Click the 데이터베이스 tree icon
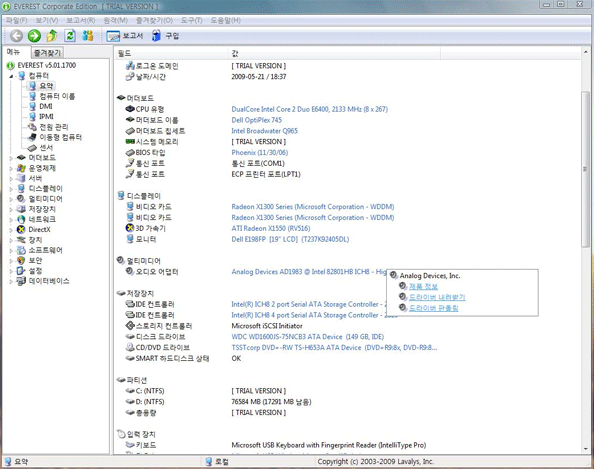 click(21, 281)
